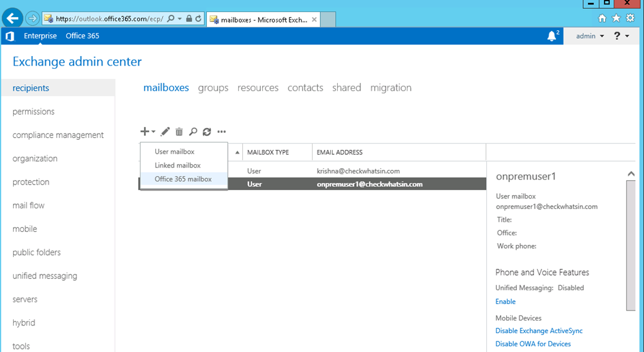Close the mailboxes browser tab
The image size is (644, 352).
tap(314, 20)
